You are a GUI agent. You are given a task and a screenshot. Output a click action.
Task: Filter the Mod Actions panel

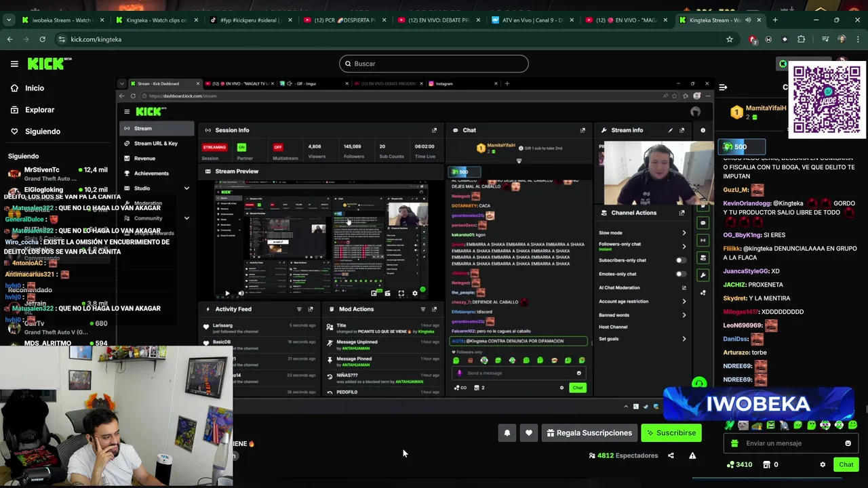(422, 309)
